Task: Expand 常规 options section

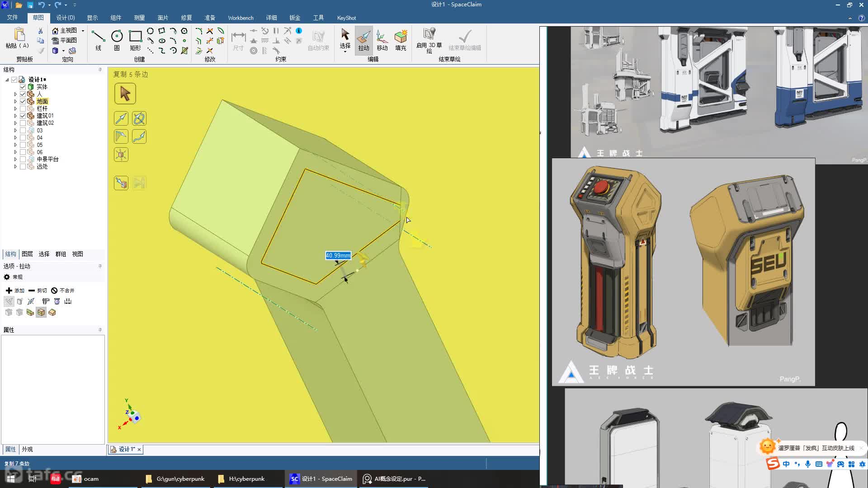Action: click(x=13, y=277)
